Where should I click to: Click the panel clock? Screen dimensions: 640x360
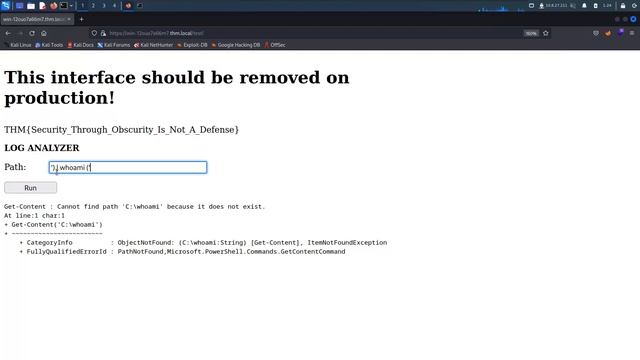point(607,6)
